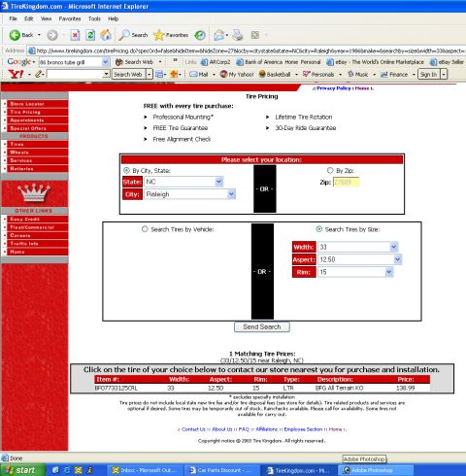
Task: Select Search Tires by Vehicle option
Action: [145, 229]
